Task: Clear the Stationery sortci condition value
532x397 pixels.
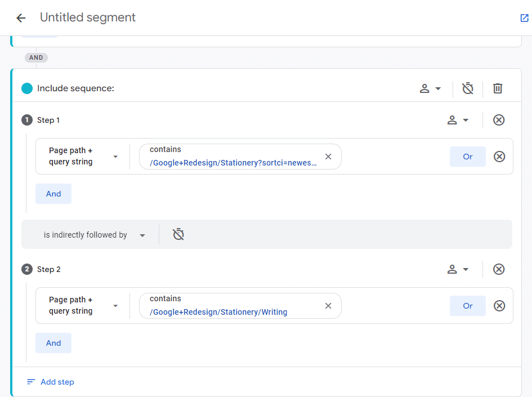Action: [328, 157]
